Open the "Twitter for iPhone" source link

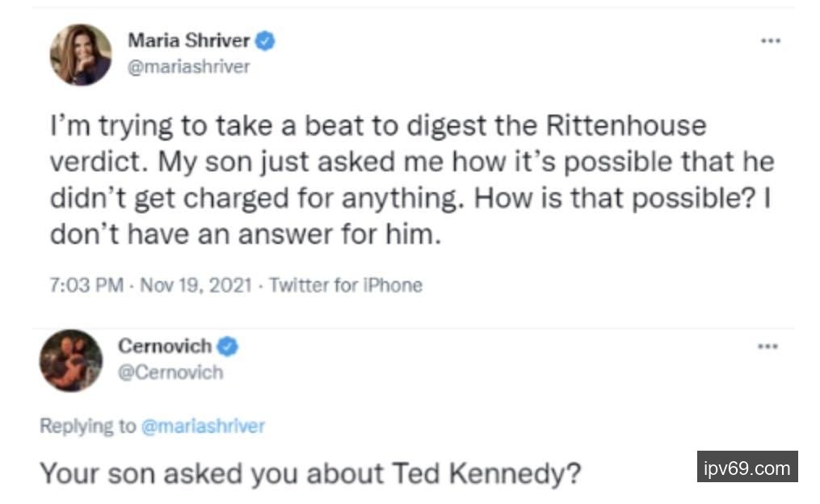[345, 285]
